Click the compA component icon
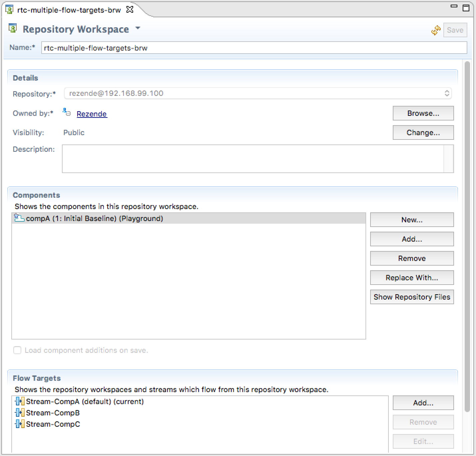The width and height of the screenshot is (476, 456). pyautogui.click(x=19, y=218)
